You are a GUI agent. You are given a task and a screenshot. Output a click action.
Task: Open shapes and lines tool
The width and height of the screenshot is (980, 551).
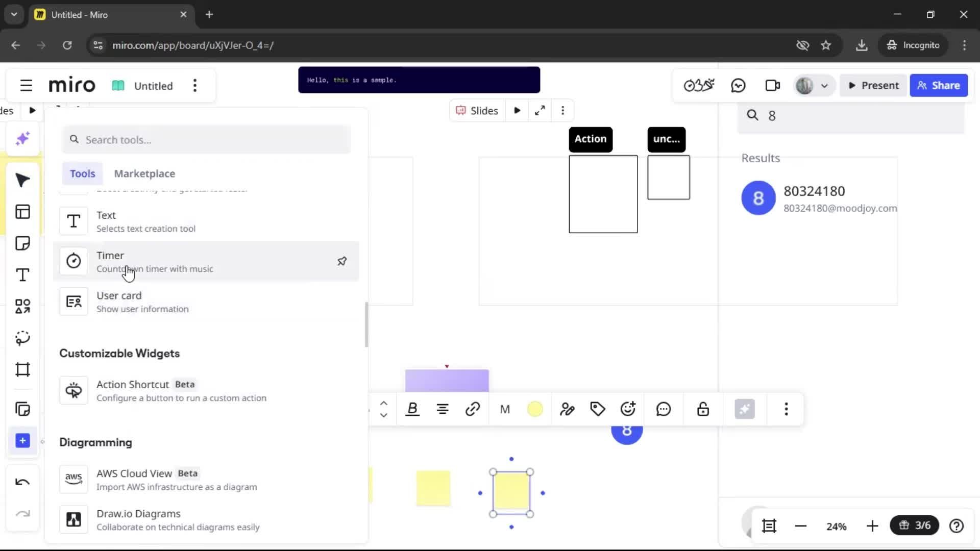(x=22, y=306)
